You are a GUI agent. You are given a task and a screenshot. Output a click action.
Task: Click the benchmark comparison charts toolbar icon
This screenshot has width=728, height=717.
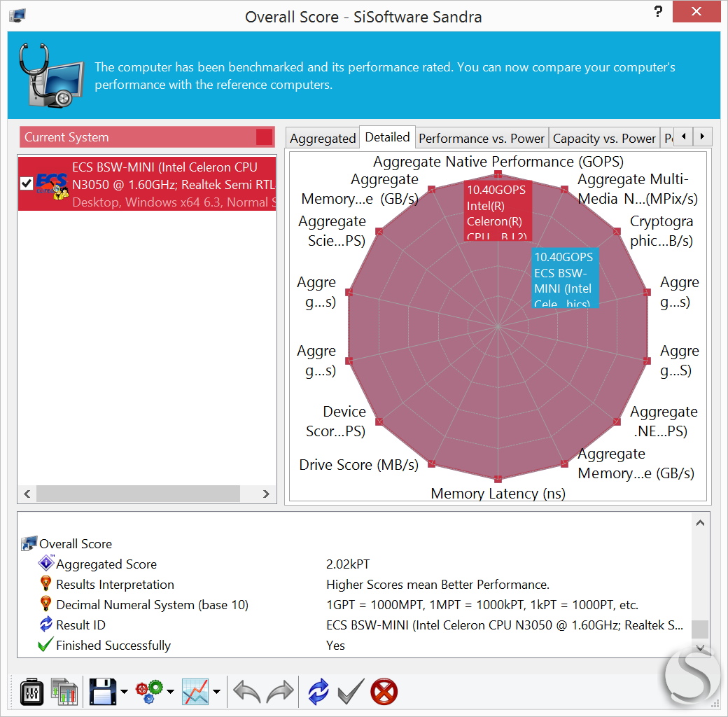(64, 692)
